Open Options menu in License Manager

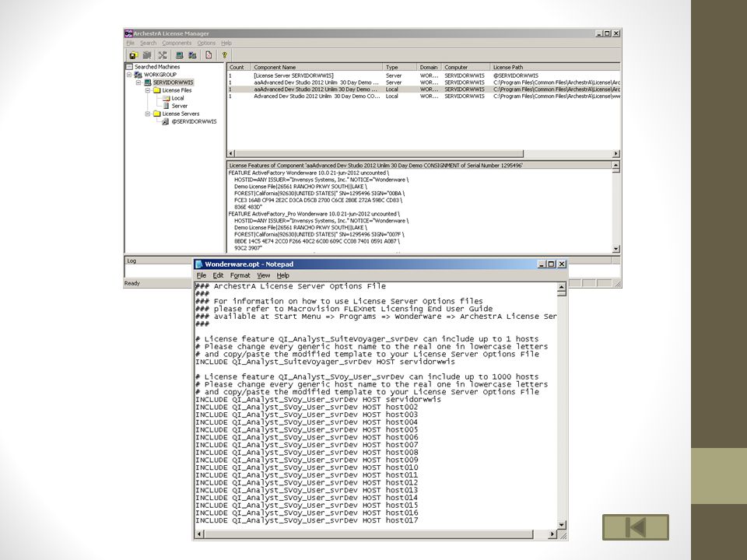[206, 43]
